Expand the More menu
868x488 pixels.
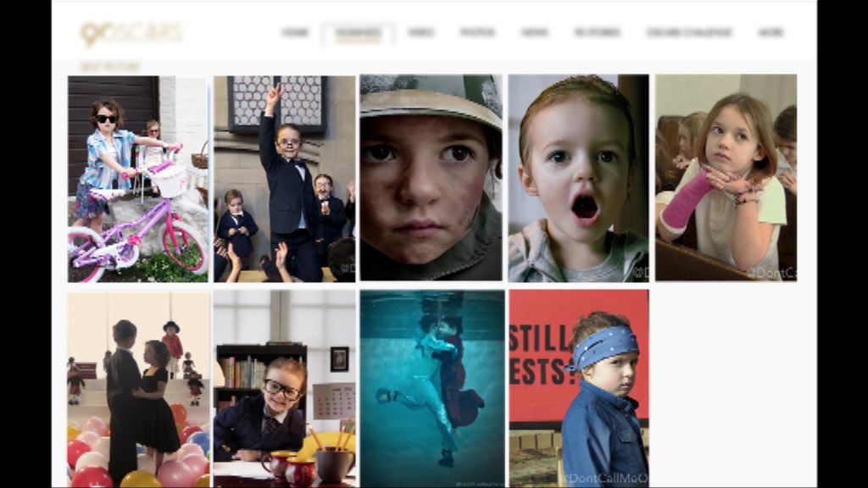(770, 33)
